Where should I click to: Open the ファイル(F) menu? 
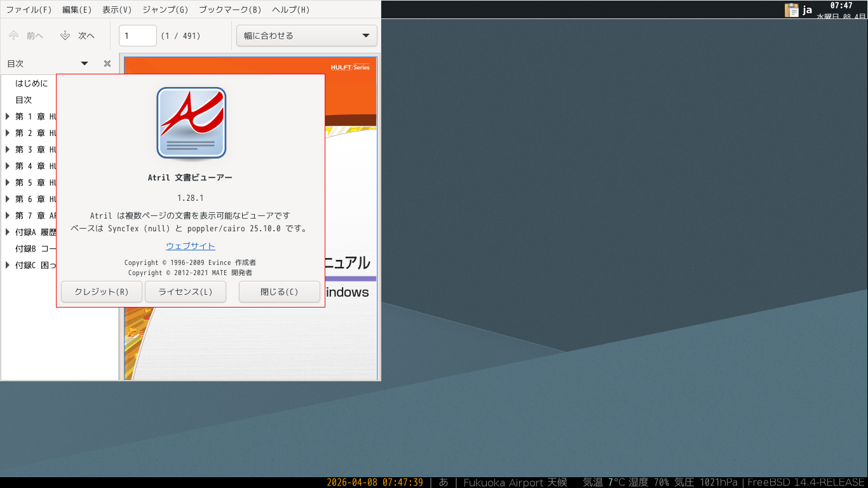point(29,10)
